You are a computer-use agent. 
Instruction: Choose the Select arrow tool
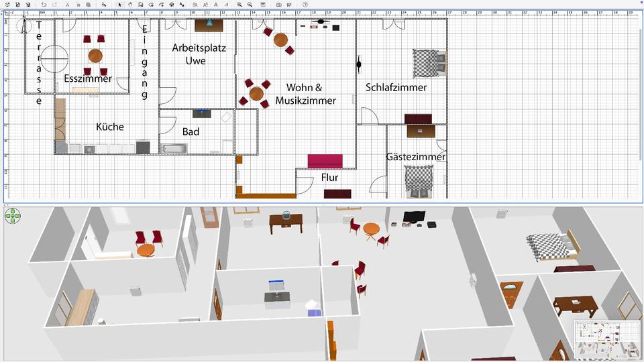tap(120, 5)
